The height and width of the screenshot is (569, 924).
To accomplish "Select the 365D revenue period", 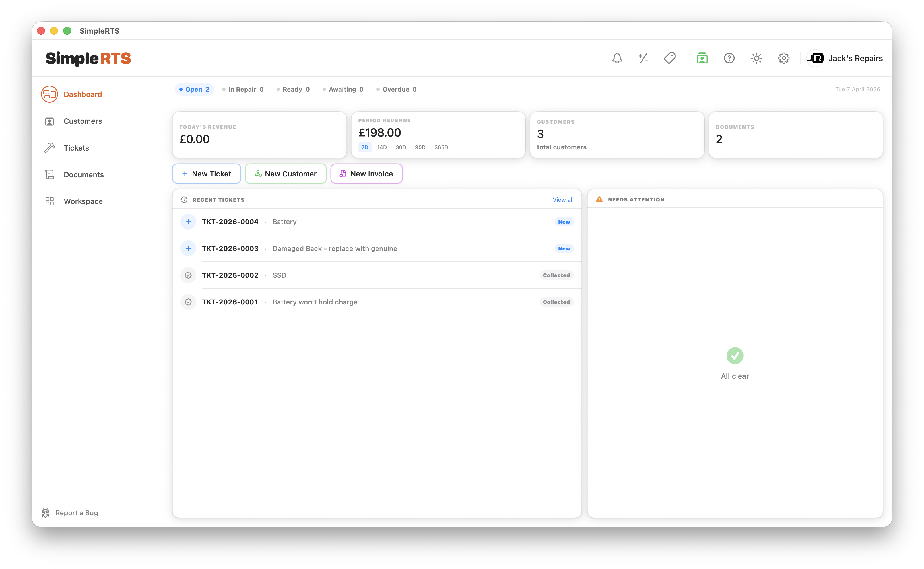I will (x=441, y=147).
